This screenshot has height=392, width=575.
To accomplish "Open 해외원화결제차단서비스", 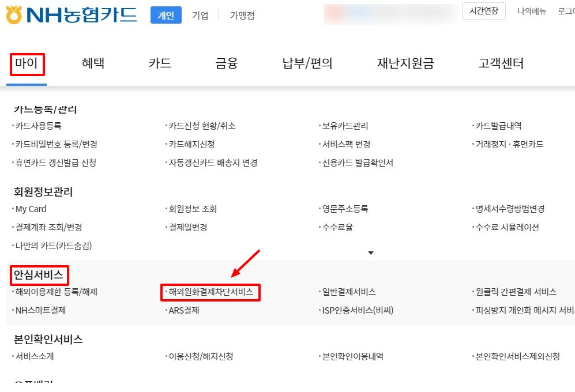I will (211, 292).
